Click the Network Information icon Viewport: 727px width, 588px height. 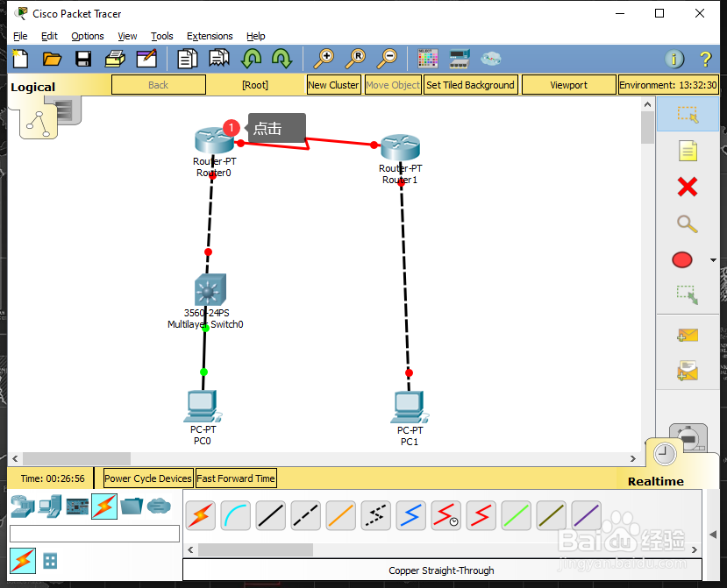pos(674,59)
